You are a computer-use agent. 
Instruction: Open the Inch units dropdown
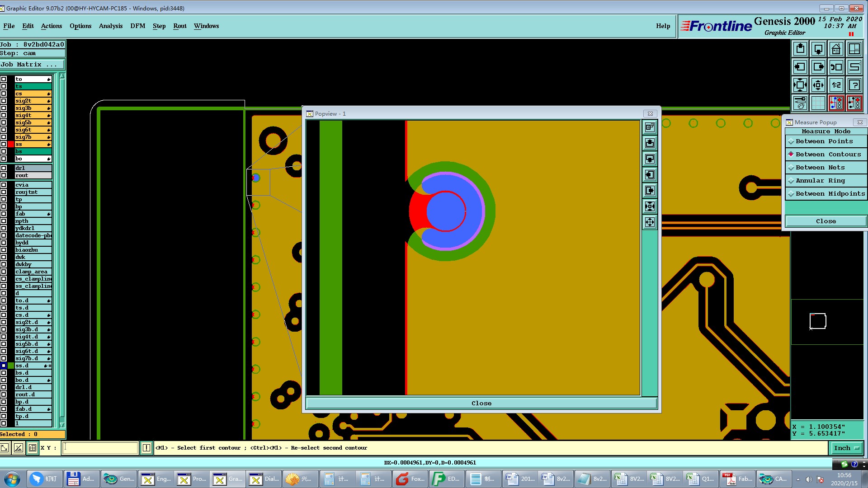point(846,448)
